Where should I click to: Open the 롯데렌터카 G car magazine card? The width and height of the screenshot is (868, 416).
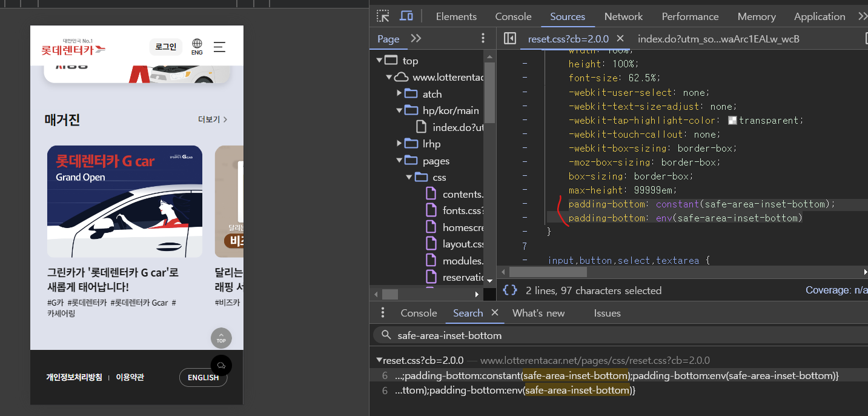(125, 201)
